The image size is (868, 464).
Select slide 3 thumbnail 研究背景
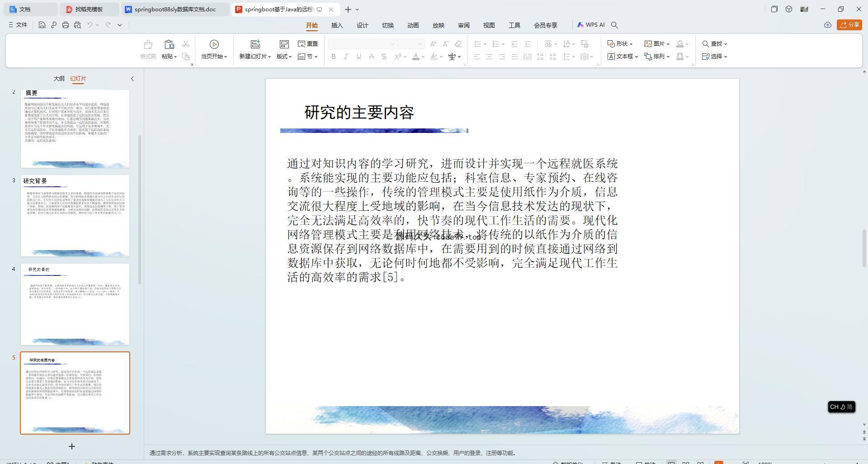tap(75, 216)
